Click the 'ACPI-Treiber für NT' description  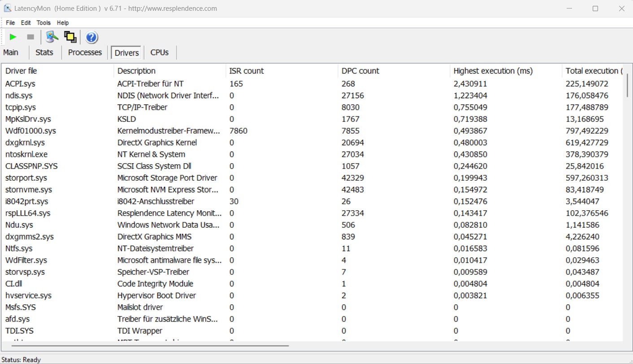click(150, 84)
